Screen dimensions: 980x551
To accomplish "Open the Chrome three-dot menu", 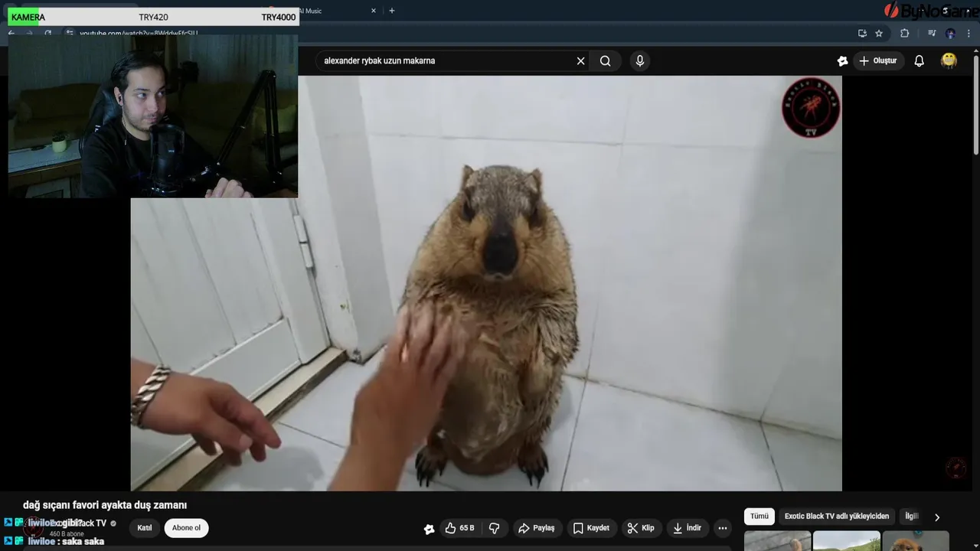I will coord(969,33).
